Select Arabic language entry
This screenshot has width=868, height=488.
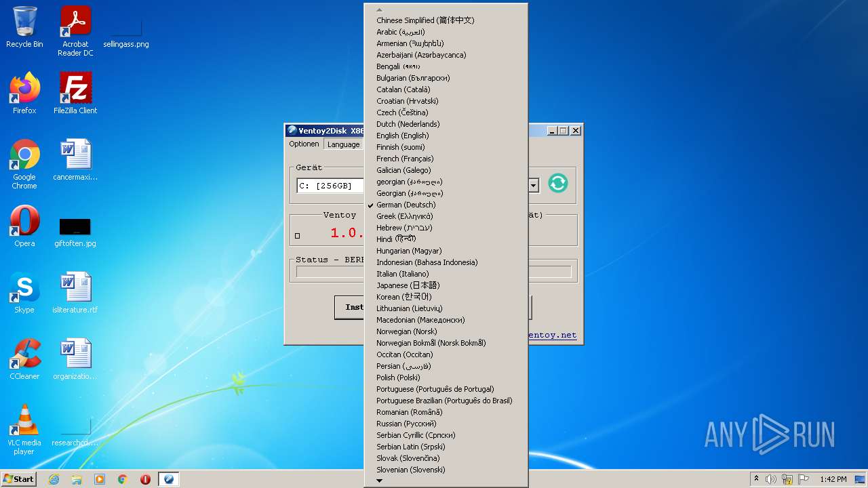446,32
